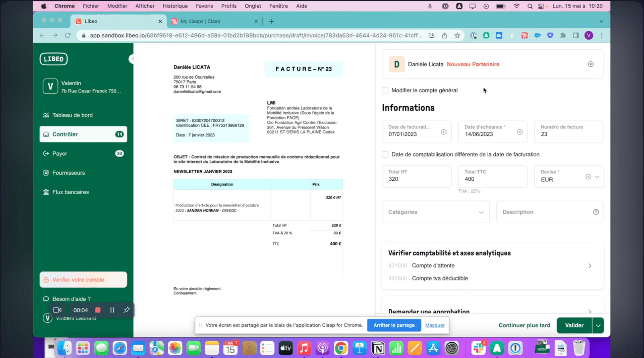Open Besoin d'aide help link

point(67,299)
